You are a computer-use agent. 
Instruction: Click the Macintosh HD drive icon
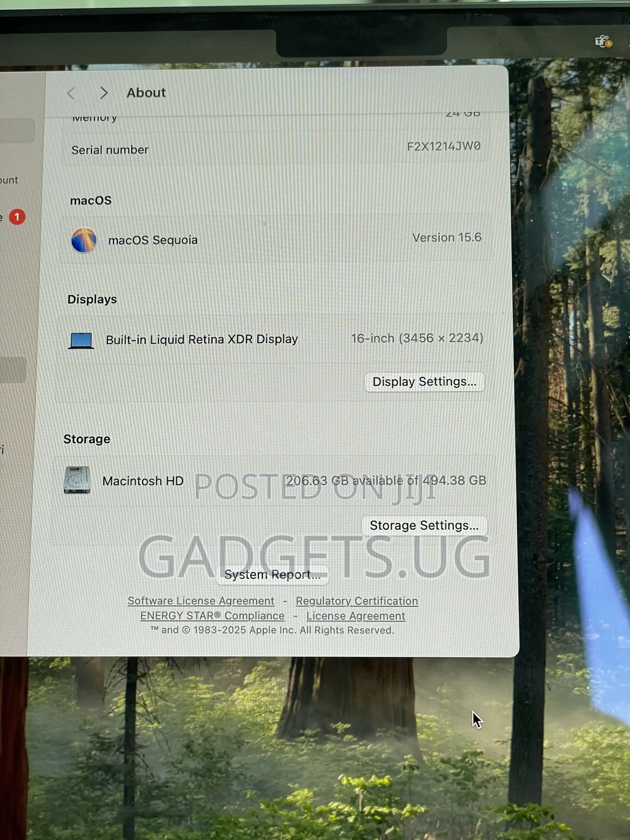[x=77, y=480]
